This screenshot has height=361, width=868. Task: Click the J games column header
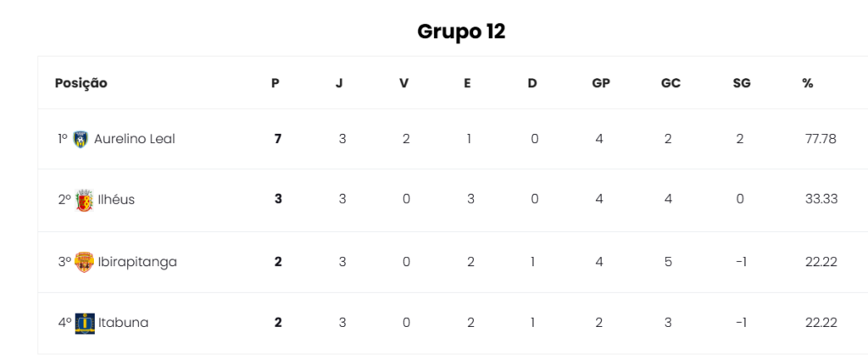click(x=339, y=84)
